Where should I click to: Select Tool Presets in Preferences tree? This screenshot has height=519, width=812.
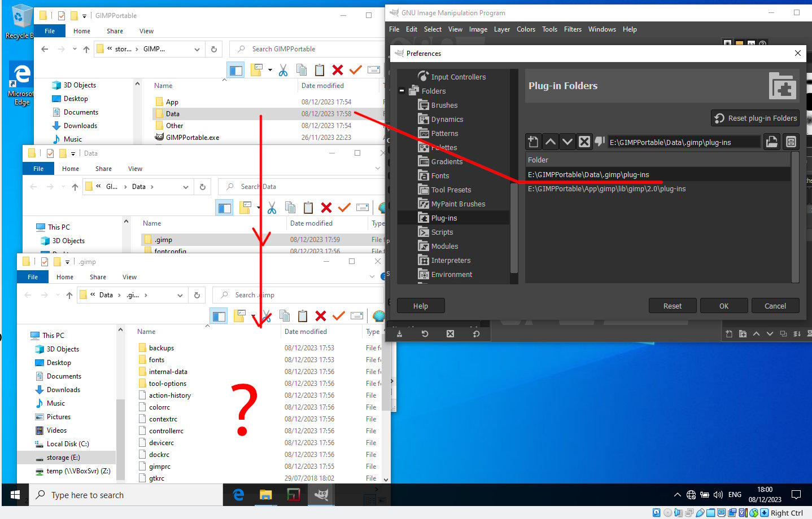(451, 190)
